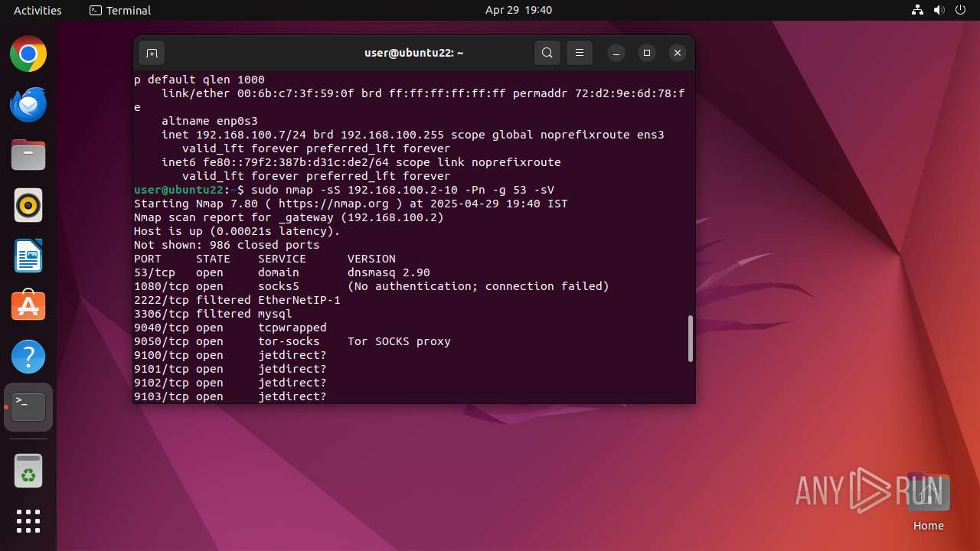The height and width of the screenshot is (551, 980).
Task: Open the Help question mark icon
Action: (28, 357)
